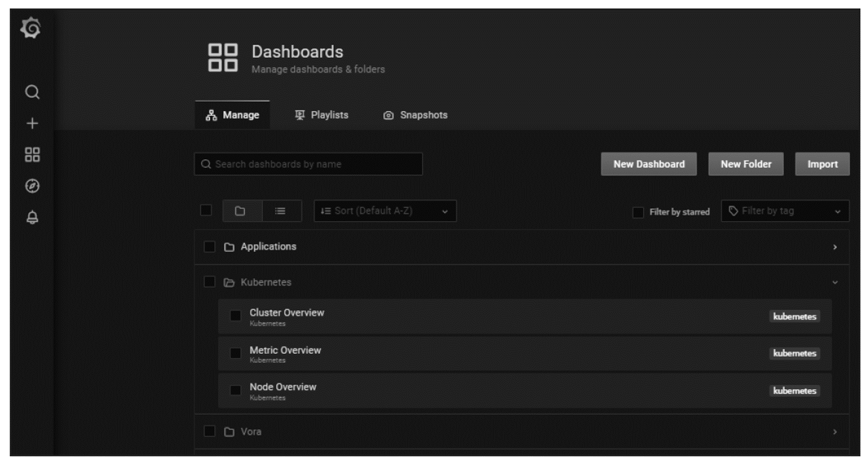Open the search icon in sidebar
Screen dimensions: 868x463
32,92
